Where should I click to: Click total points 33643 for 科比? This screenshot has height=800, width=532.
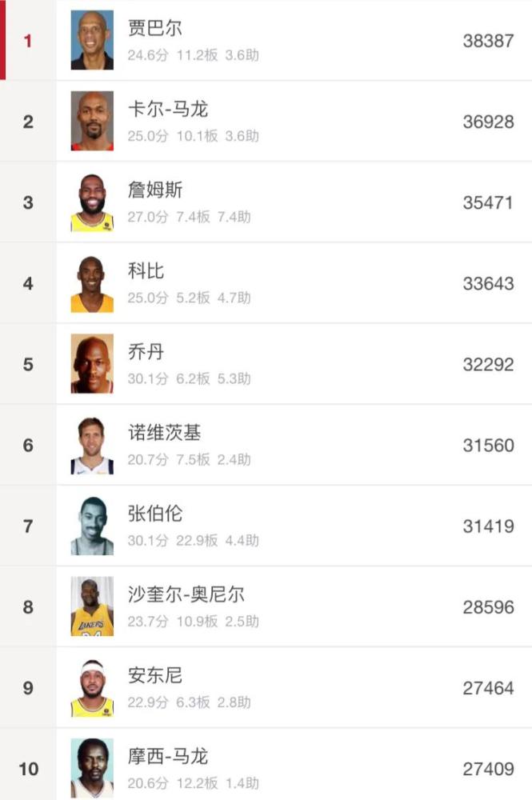coord(488,284)
